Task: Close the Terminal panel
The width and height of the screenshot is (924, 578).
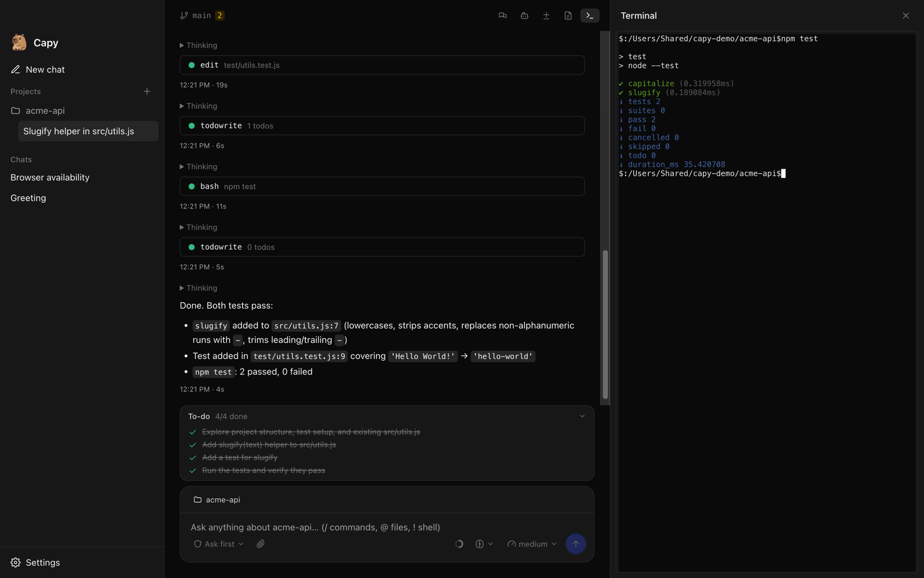Action: (x=906, y=16)
